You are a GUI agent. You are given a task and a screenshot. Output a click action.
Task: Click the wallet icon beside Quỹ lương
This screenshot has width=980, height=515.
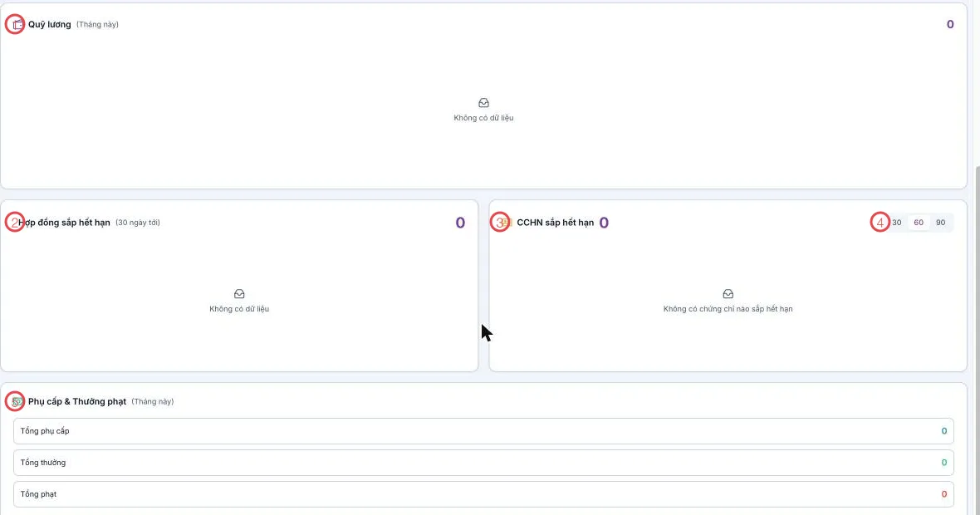pyautogui.click(x=17, y=24)
